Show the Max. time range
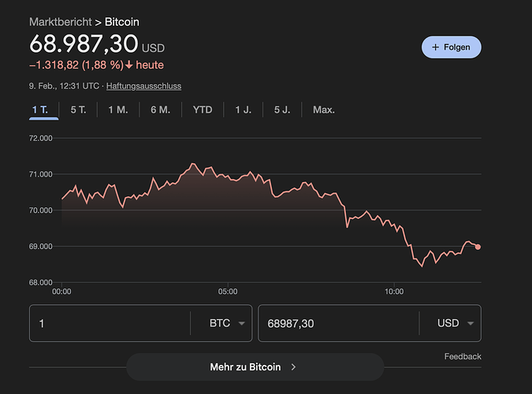The image size is (532, 394). pyautogui.click(x=324, y=110)
